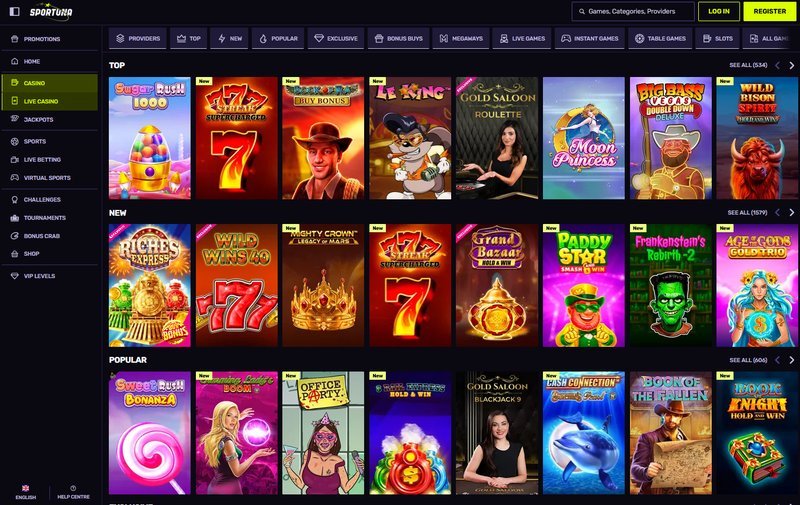Screen dimensions: 800x505
Task: Open the Help Centre icon
Action: tap(73, 488)
